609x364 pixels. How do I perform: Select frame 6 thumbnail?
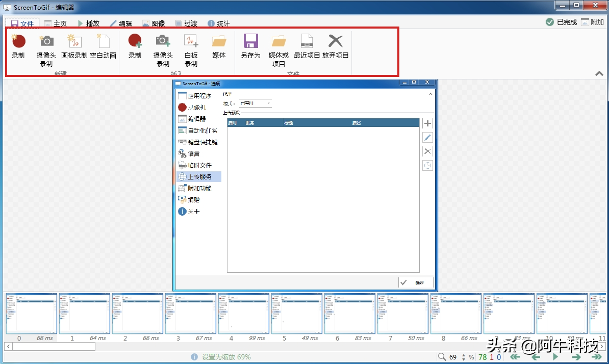coord(350,314)
